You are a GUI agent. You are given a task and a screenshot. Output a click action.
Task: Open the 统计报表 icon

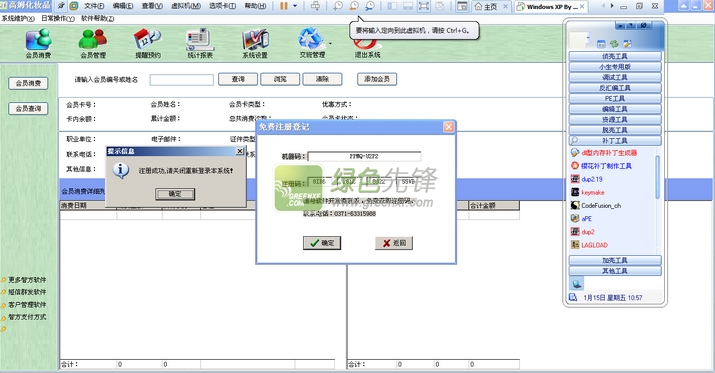[x=200, y=43]
